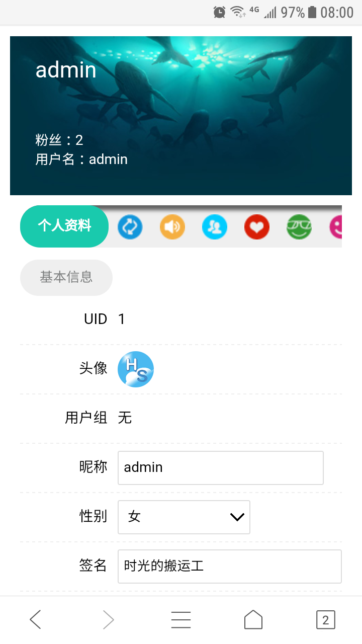The width and height of the screenshot is (362, 644).
Task: Select the 个人资料 tab
Action: point(64,226)
